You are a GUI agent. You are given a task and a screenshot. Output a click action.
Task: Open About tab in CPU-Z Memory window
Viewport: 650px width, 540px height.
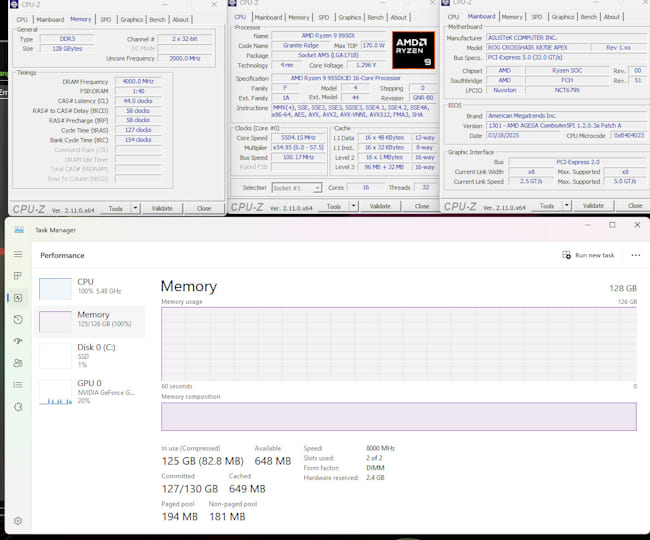pos(180,19)
